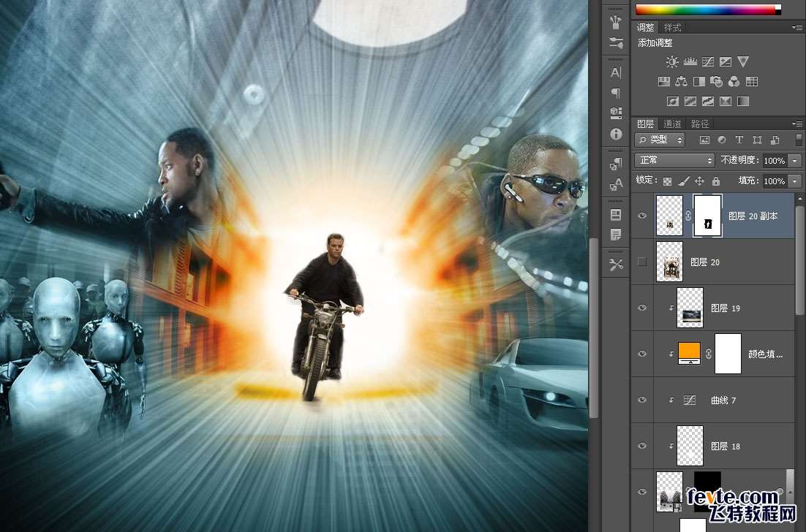Hide the 颜色填充 fill layer
This screenshot has width=806, height=532.
(642, 354)
